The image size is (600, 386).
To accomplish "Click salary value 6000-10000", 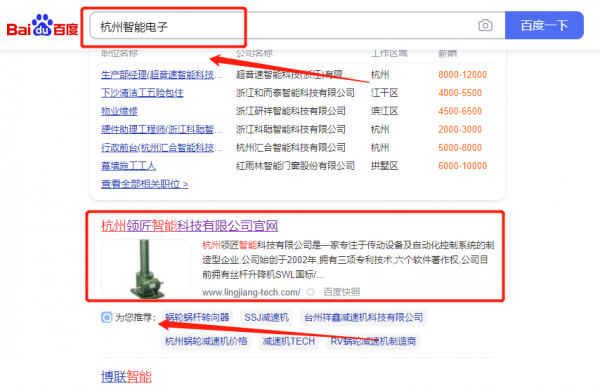I will click(462, 166).
